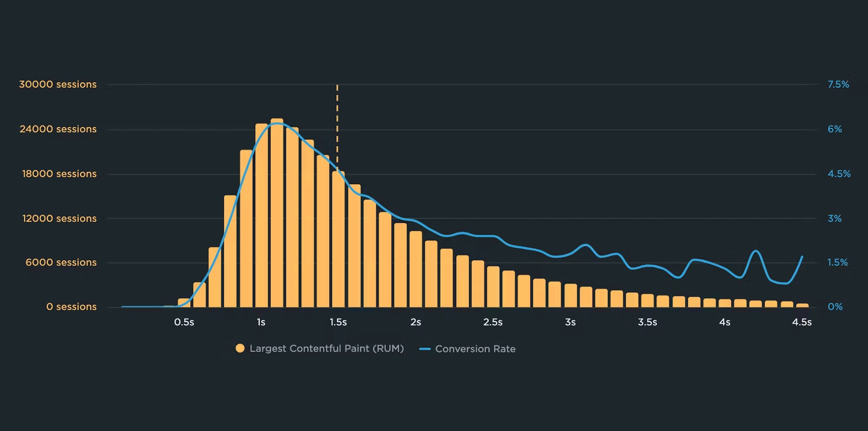Viewport: 868px width, 431px height.
Task: Click the last orange bar at 4.5s
Action: (x=802, y=305)
